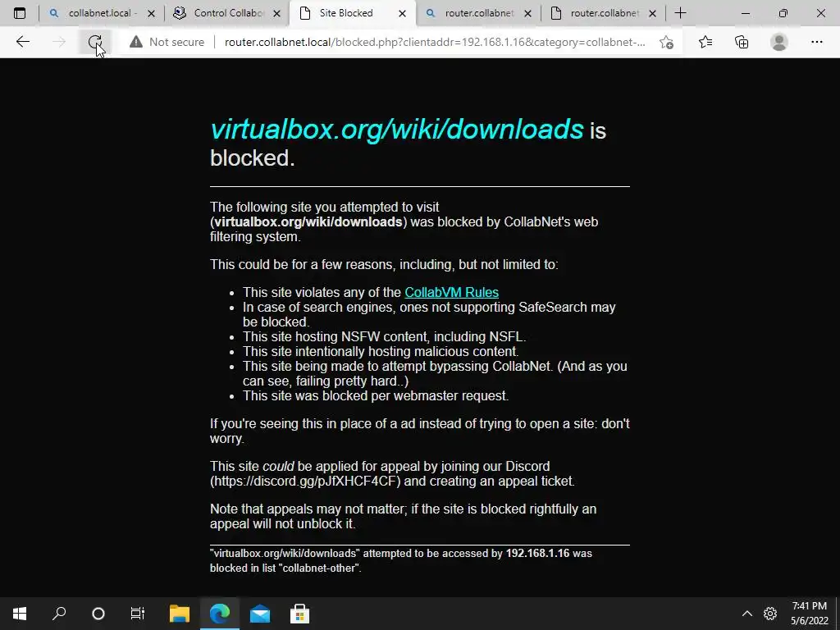840x630 pixels.
Task: Click the NSFW content bullet line
Action: pos(384,337)
